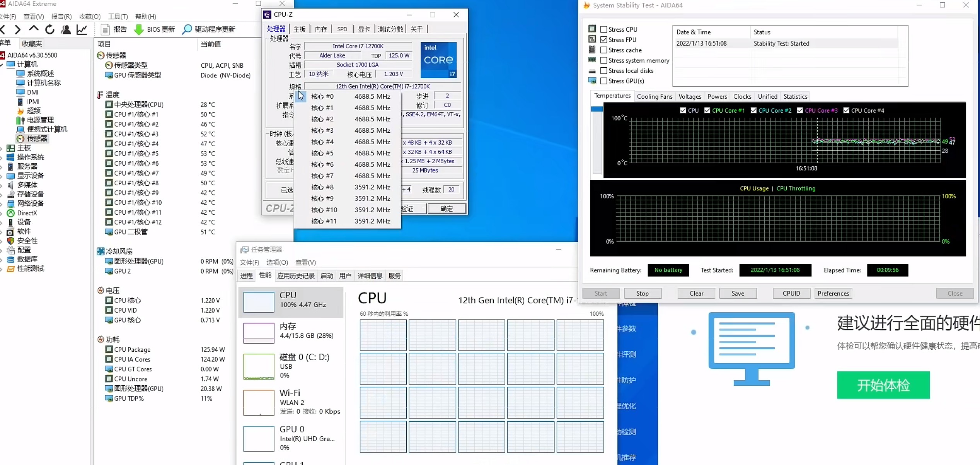
Task: Expand the 数据库 database tree node
Action: pos(2,259)
